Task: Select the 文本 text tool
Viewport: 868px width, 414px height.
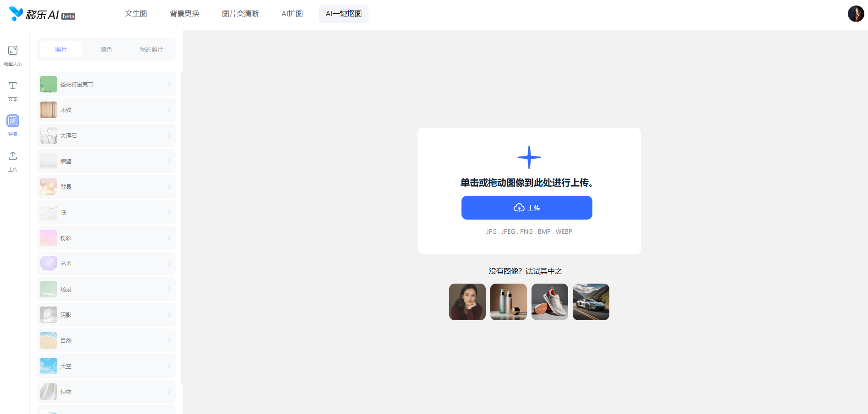Action: click(x=13, y=91)
